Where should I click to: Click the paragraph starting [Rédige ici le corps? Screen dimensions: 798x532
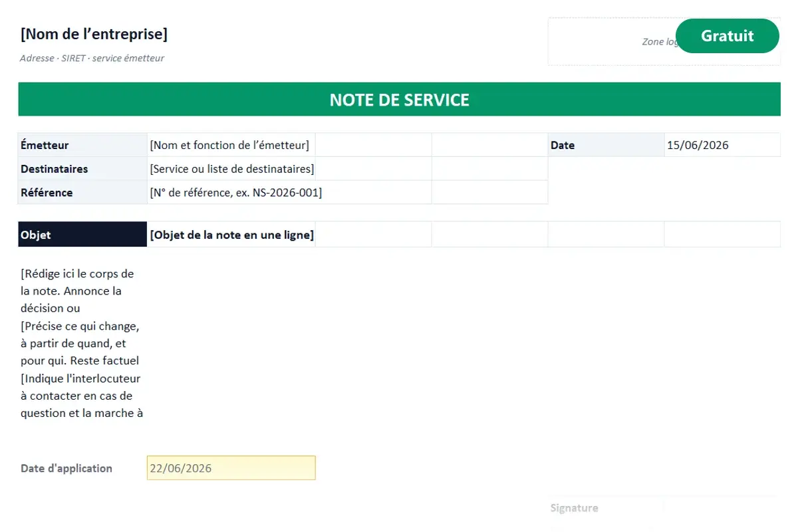point(77,291)
